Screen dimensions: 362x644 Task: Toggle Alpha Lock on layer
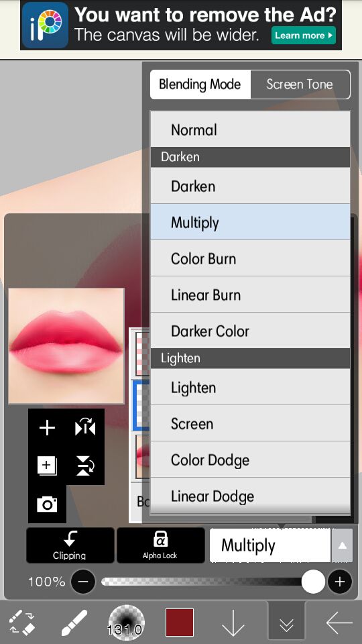(160, 545)
